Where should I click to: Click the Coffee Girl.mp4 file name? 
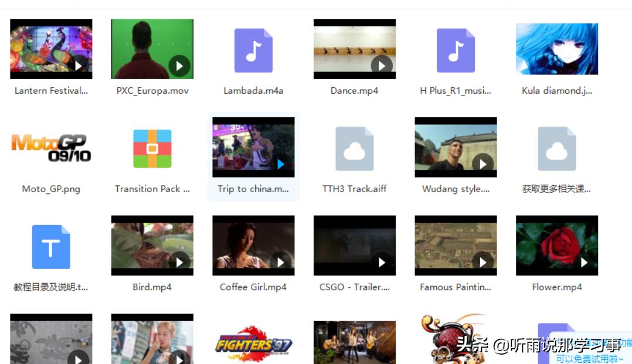point(253,287)
